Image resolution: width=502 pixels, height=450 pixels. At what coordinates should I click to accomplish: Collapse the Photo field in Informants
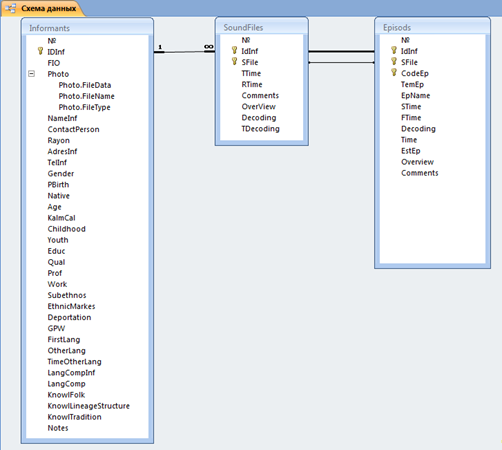31,74
